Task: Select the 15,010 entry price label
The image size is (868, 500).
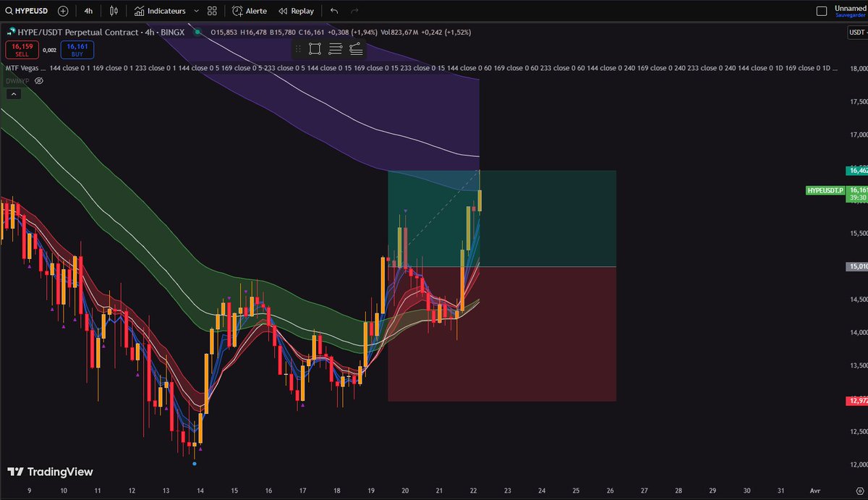Action: point(856,266)
